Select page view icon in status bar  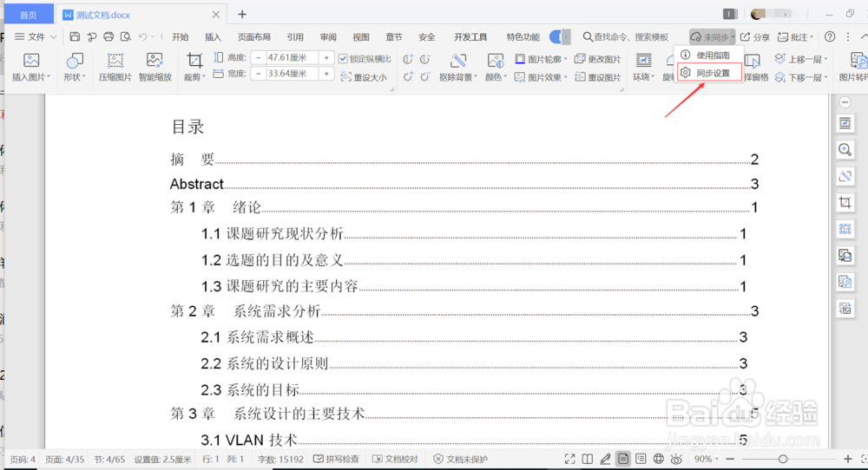tap(622, 459)
